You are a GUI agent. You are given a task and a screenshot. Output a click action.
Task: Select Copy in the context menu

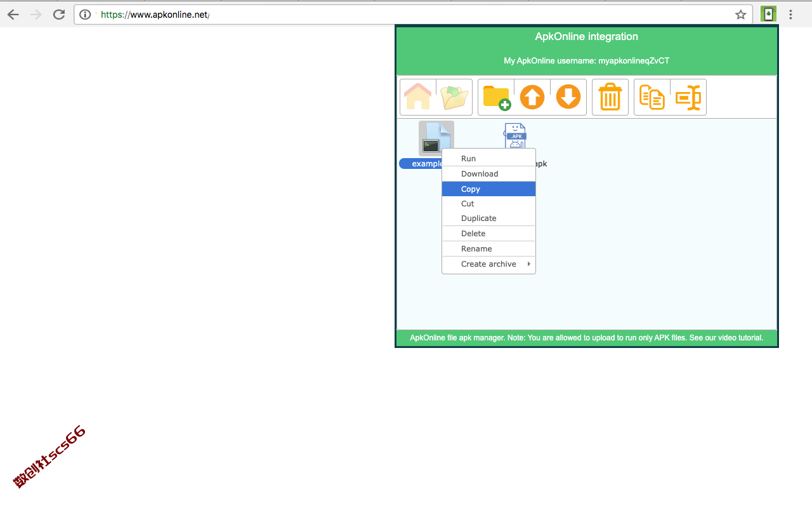[488, 189]
